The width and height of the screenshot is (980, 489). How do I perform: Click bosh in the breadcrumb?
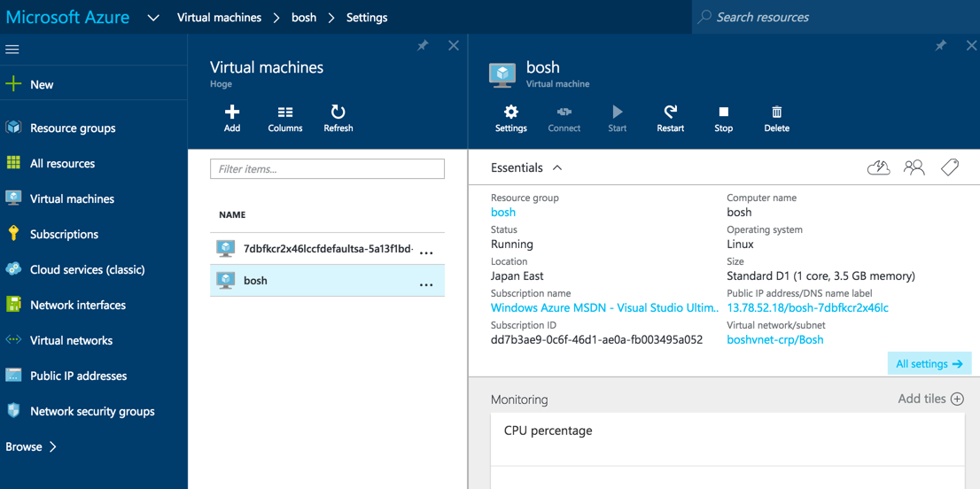click(304, 18)
